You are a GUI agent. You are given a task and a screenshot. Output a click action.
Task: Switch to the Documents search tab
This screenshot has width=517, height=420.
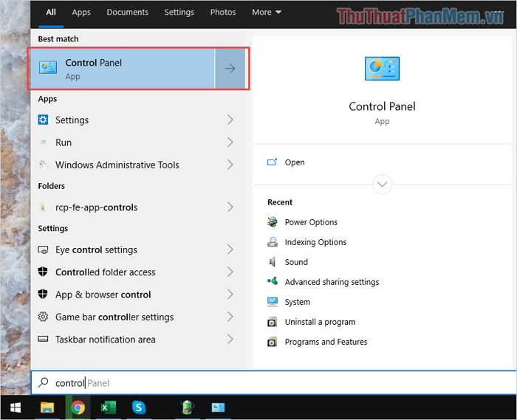127,13
